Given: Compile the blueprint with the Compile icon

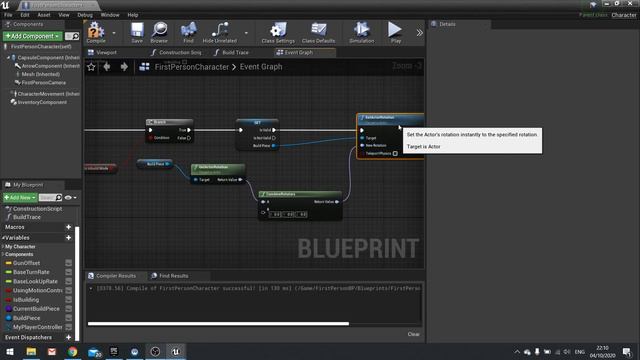Looking at the screenshot, I should (x=96, y=32).
